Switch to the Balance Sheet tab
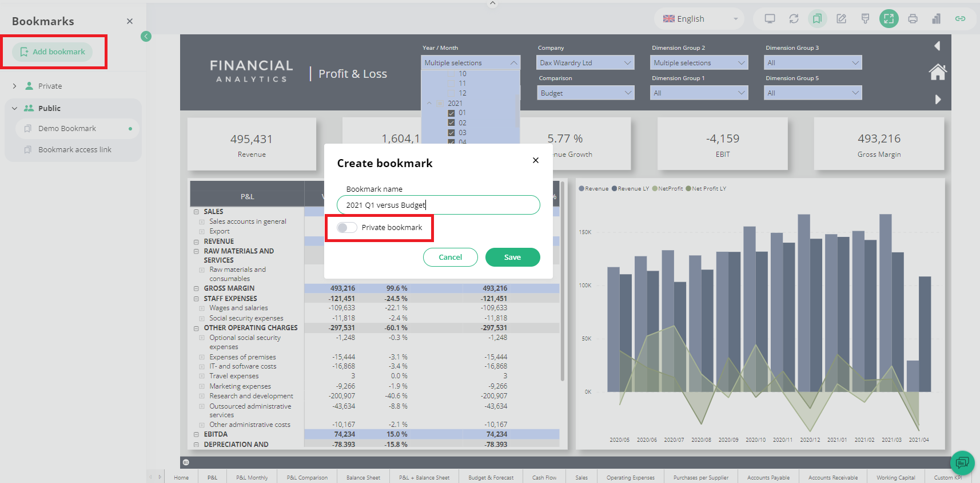Viewport: 980px width, 483px height. pos(363,477)
